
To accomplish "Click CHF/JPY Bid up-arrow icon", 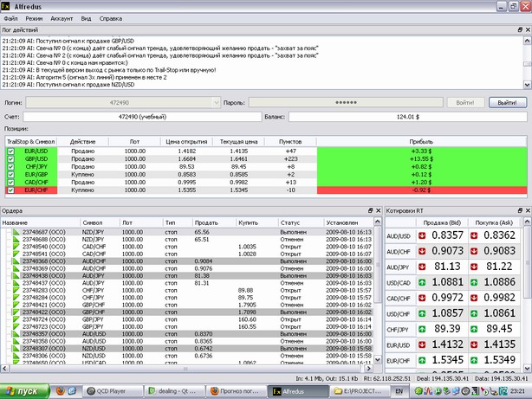I will point(422,329).
